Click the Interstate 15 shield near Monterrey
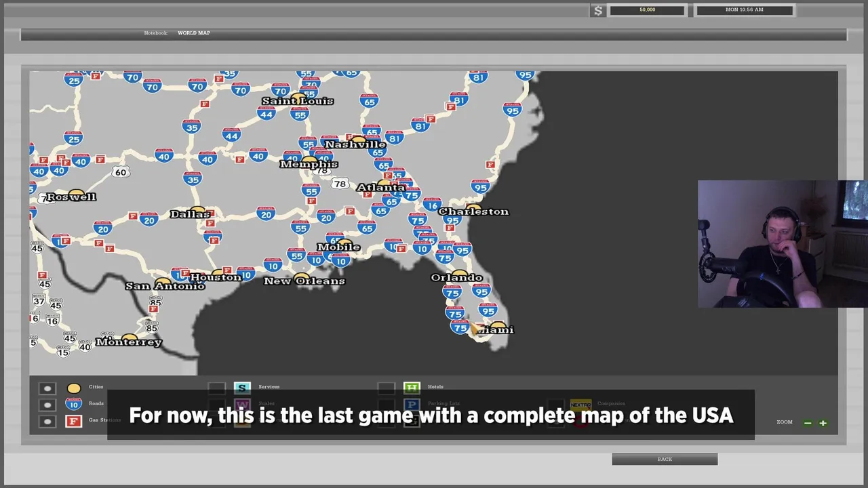868x488 pixels. pyautogui.click(x=63, y=352)
